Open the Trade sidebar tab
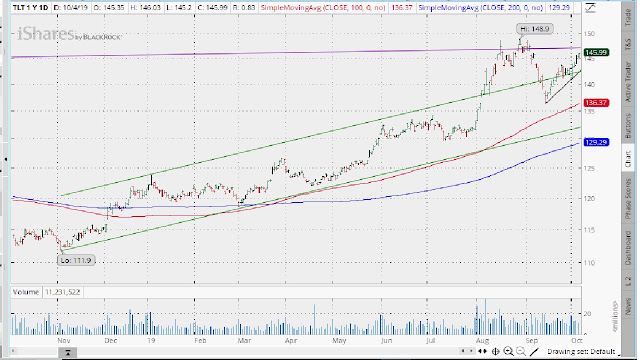 (629, 18)
